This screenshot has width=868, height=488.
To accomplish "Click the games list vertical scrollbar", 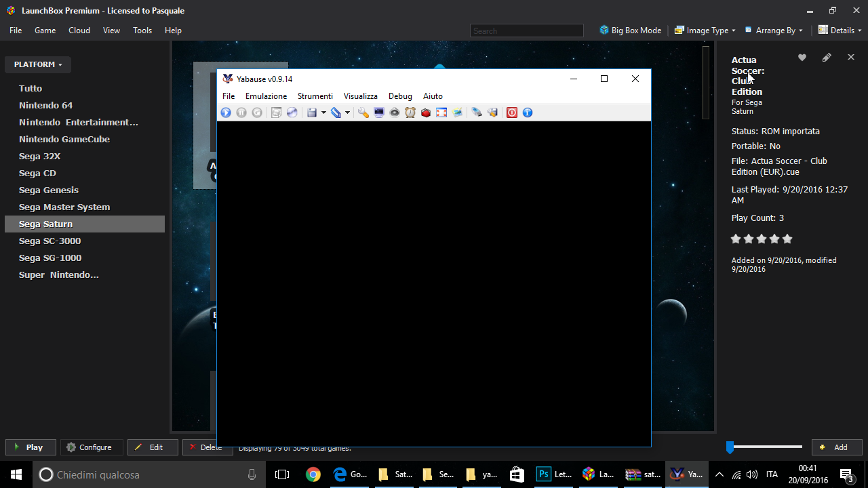I will pyautogui.click(x=706, y=82).
